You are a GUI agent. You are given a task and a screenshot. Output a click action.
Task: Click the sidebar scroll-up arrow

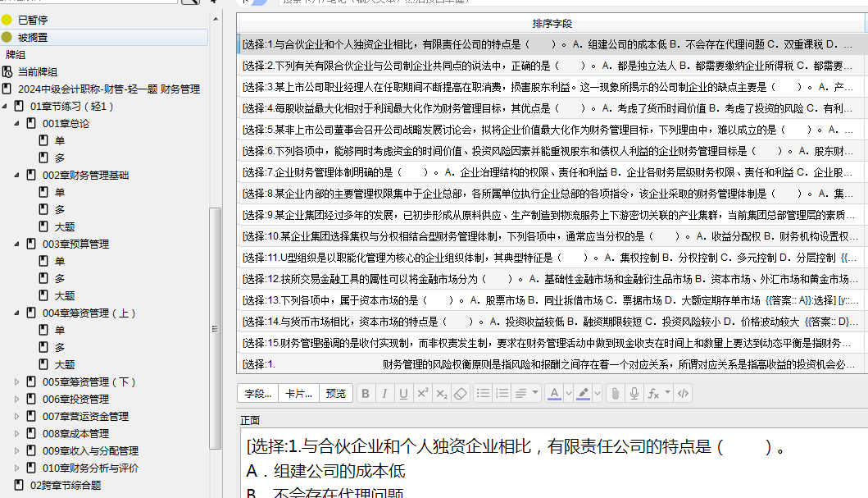pos(216,20)
